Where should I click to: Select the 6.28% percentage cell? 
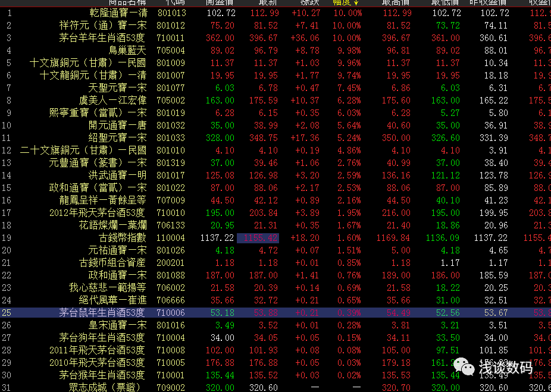tap(349, 101)
